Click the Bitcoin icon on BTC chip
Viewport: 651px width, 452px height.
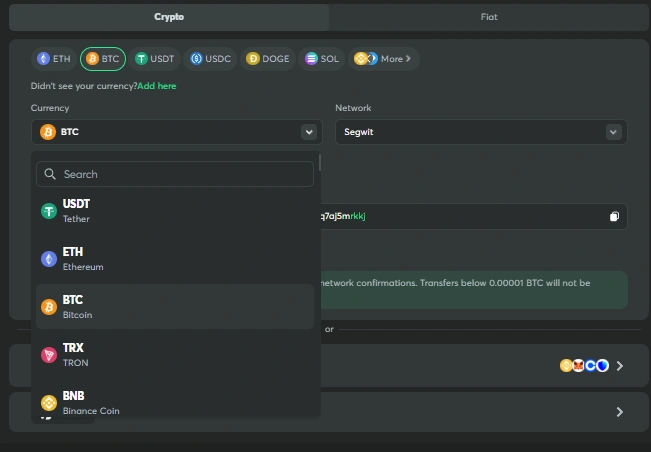click(92, 59)
